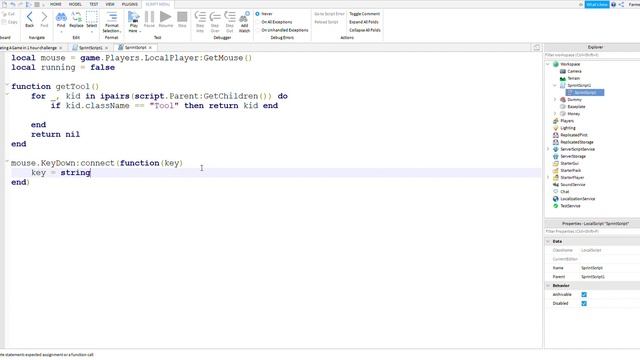Click the Expand All Folds action
The height and width of the screenshot is (360, 640).
(364, 22)
